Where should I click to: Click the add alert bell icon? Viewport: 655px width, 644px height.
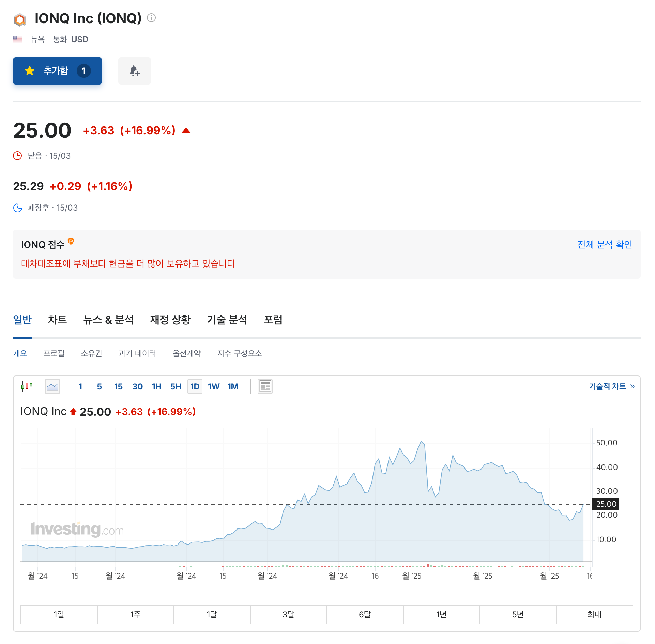[135, 71]
